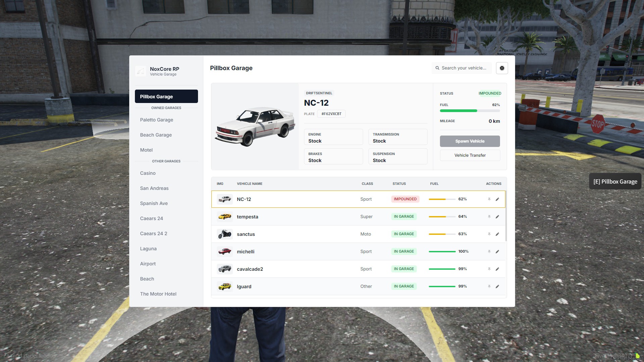Click the Brakes Stock card
Viewport: 644px width, 362px height.
click(333, 156)
